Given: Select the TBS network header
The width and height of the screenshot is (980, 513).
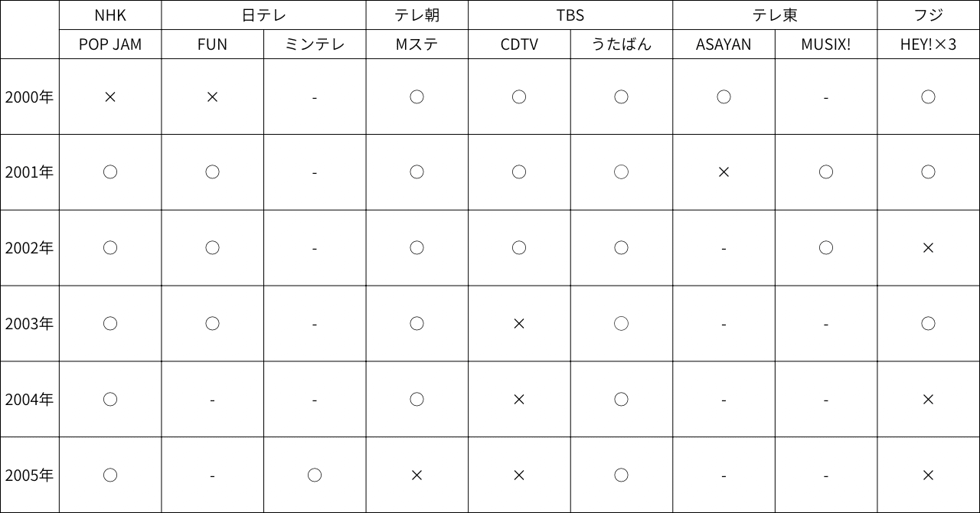Looking at the screenshot, I should pos(570,15).
